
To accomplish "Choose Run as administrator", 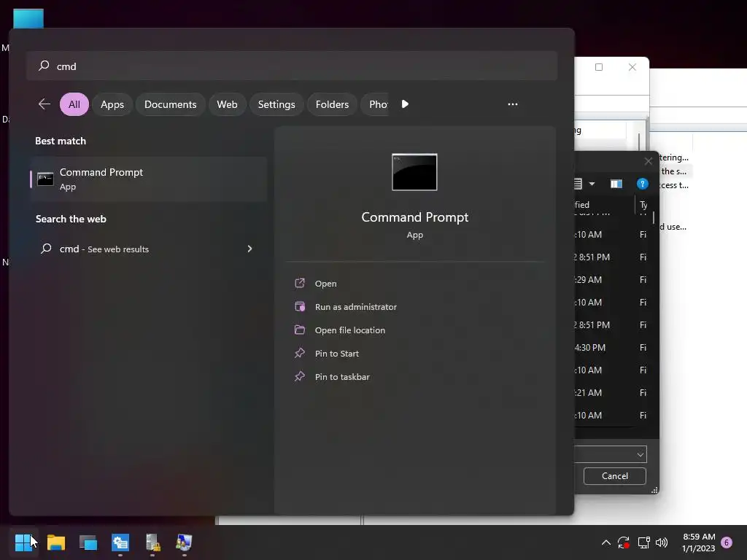I will (x=356, y=307).
